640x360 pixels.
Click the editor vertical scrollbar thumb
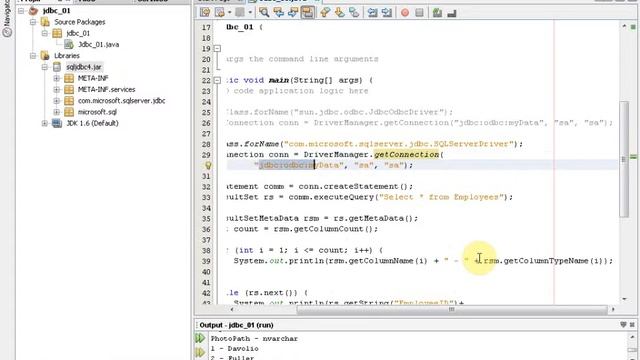tap(624, 159)
